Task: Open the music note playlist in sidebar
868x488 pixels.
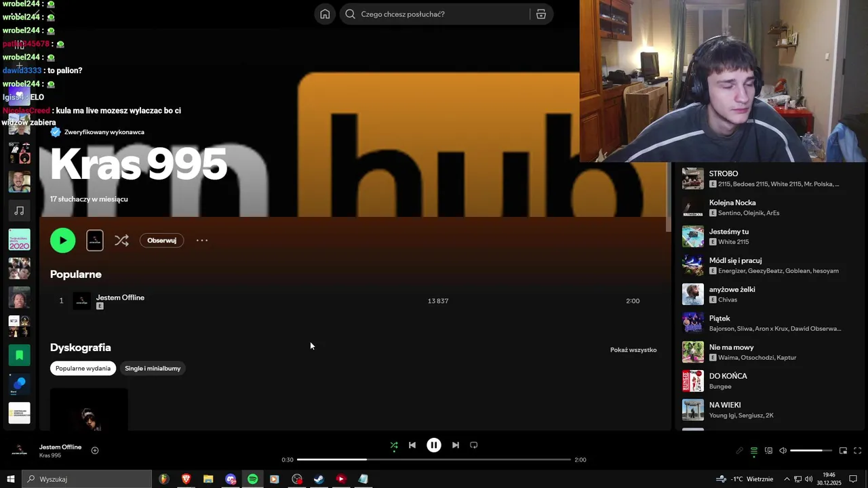Action: point(19,211)
